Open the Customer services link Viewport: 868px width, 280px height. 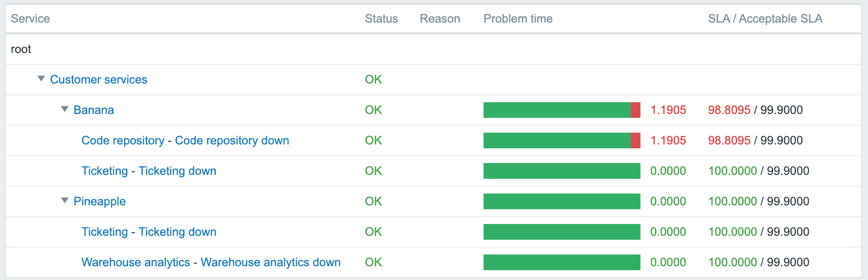click(99, 80)
